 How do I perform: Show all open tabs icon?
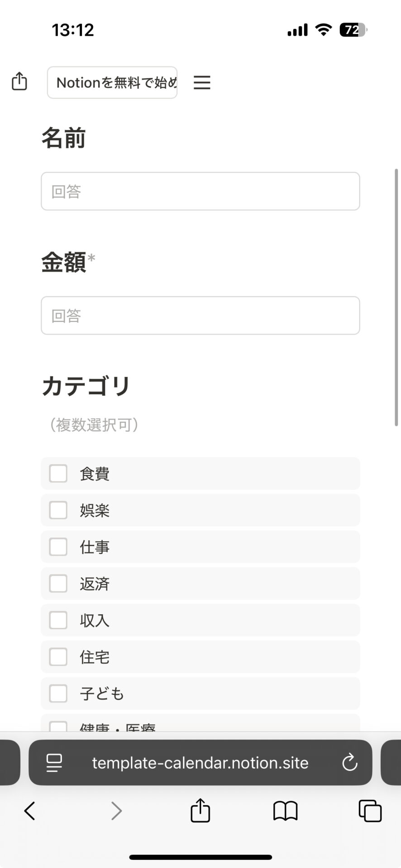coord(370,811)
